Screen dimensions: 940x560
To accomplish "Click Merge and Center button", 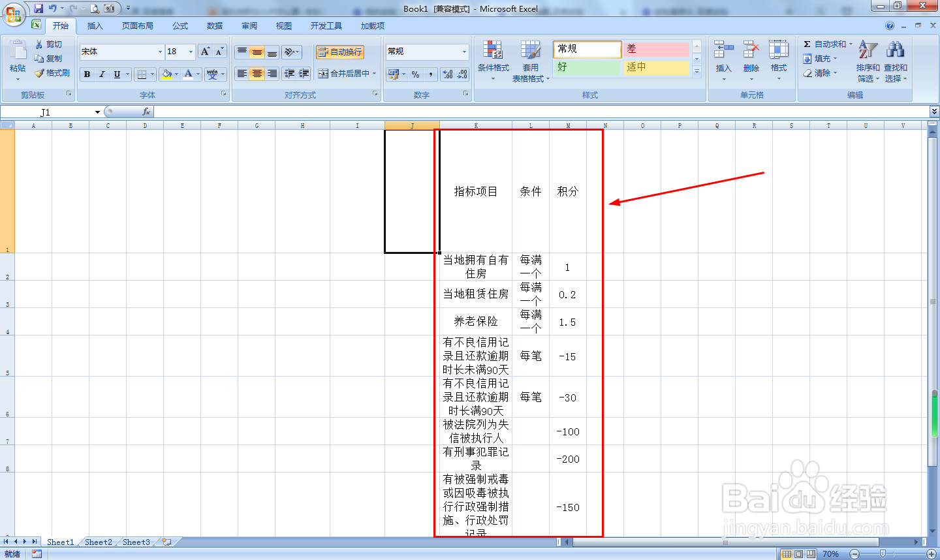I will click(343, 74).
